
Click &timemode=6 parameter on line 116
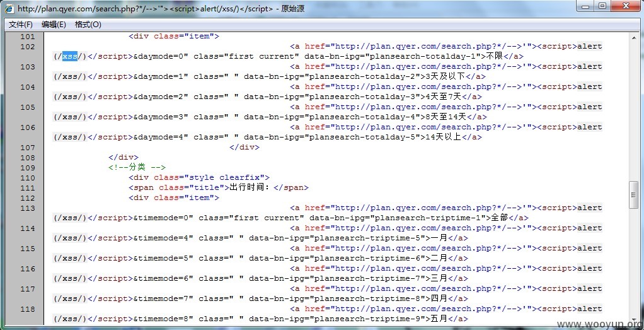[x=161, y=278]
